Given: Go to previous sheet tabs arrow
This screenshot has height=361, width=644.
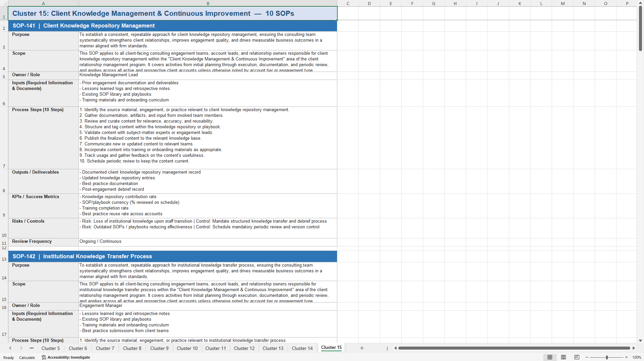Looking at the screenshot, I should (10, 348).
